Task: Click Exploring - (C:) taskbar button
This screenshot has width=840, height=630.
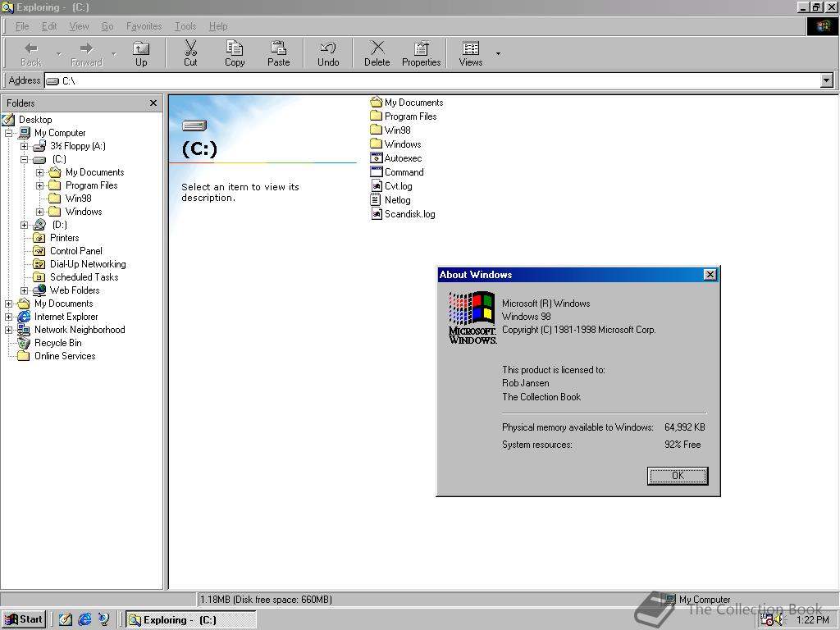Action: 190,620
